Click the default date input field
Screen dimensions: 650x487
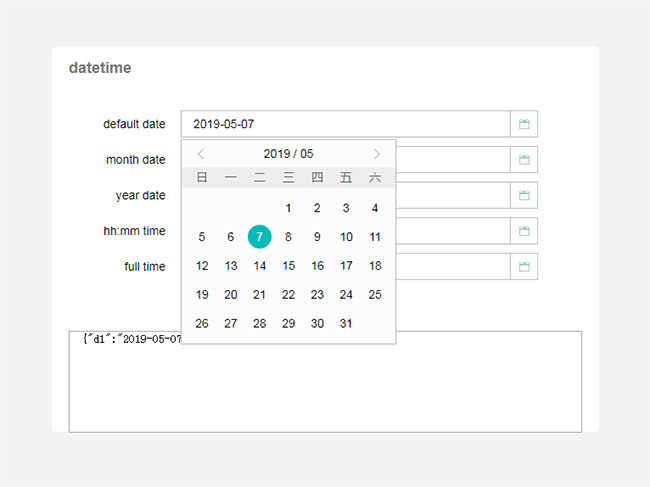[x=345, y=124]
